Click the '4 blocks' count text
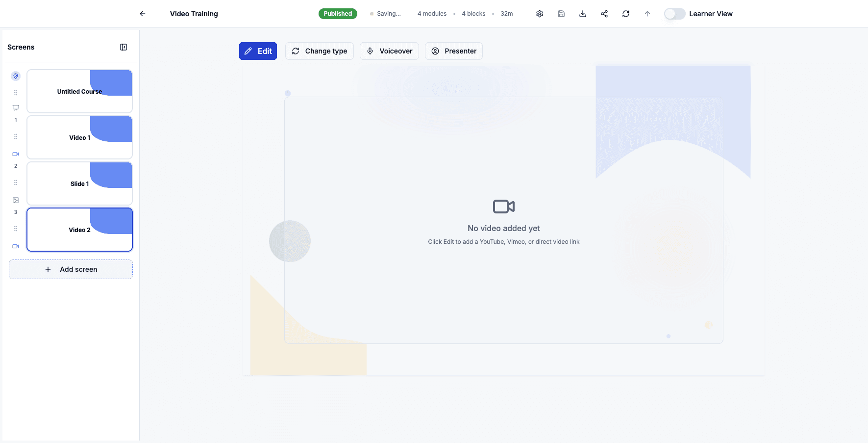The image size is (868, 443). point(473,14)
